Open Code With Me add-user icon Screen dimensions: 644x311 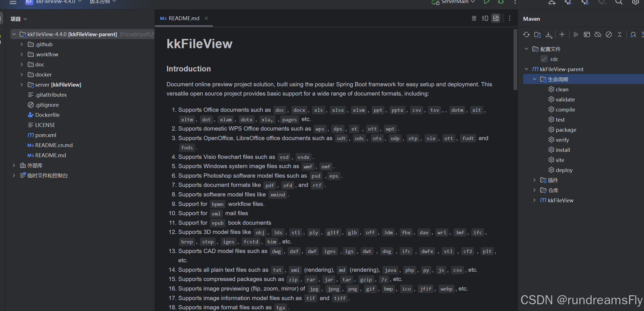[552, 2]
